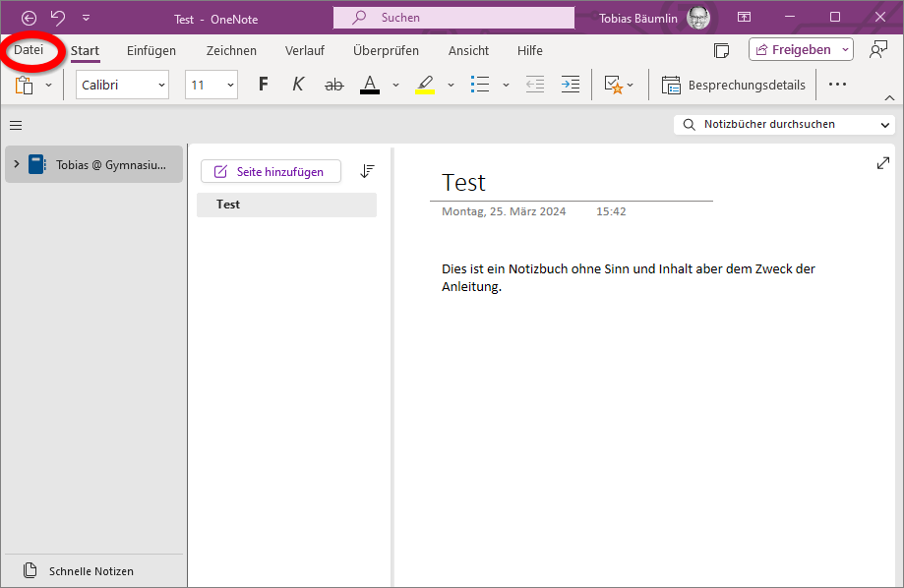Toggle bold formatting (F)
Screen dimensions: 904x588
(x=263, y=85)
